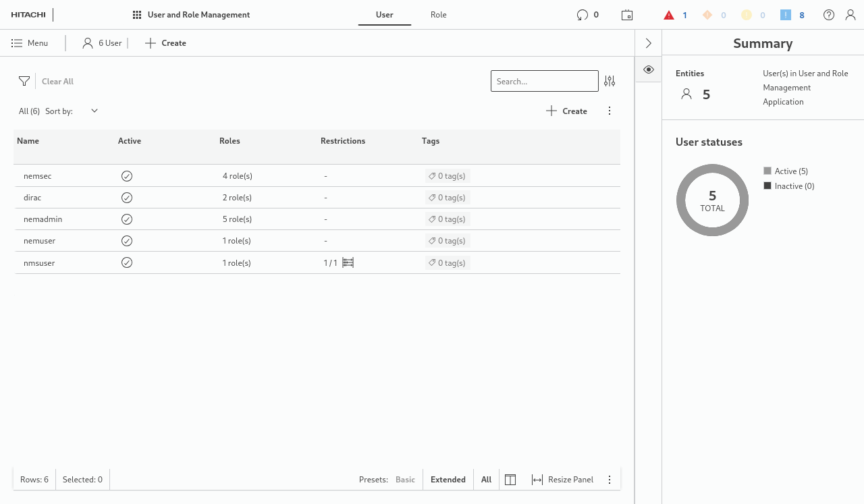Open the calendar icon in top bar
The image size is (864, 504).
pyautogui.click(x=627, y=15)
